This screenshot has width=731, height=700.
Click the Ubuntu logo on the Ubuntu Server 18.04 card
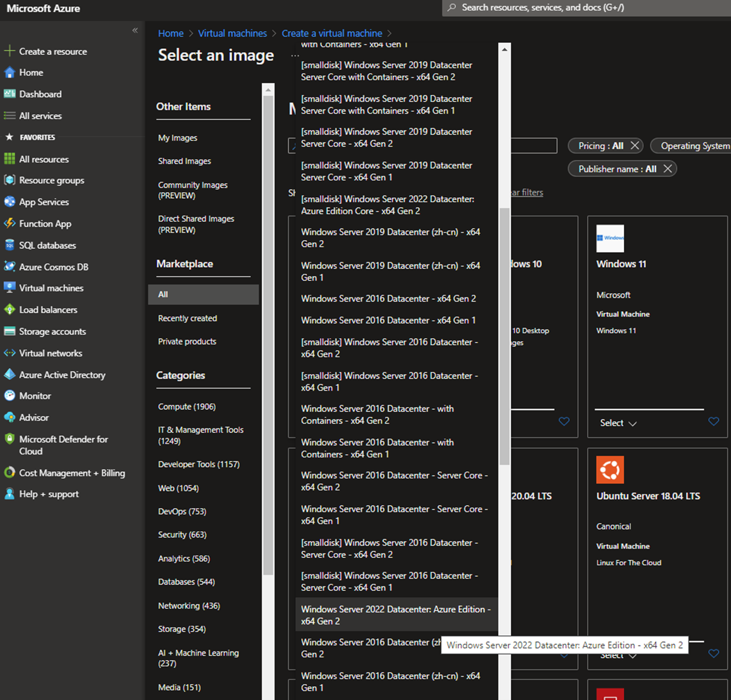(610, 470)
